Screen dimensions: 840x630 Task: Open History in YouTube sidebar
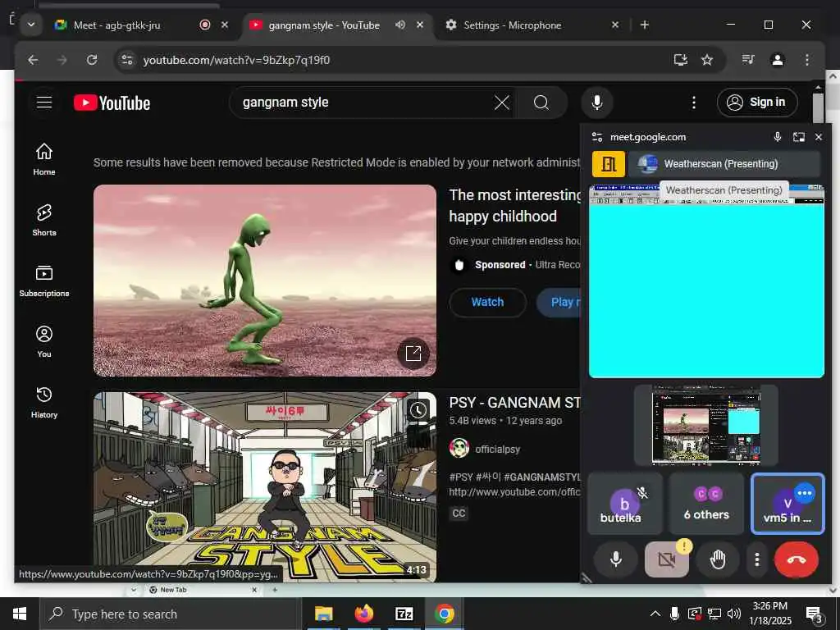click(44, 402)
